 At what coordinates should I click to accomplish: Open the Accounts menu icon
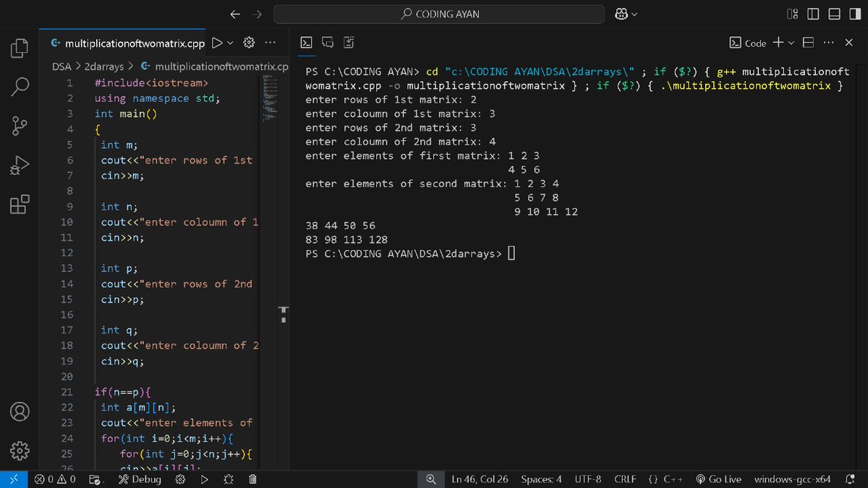pos(20,412)
